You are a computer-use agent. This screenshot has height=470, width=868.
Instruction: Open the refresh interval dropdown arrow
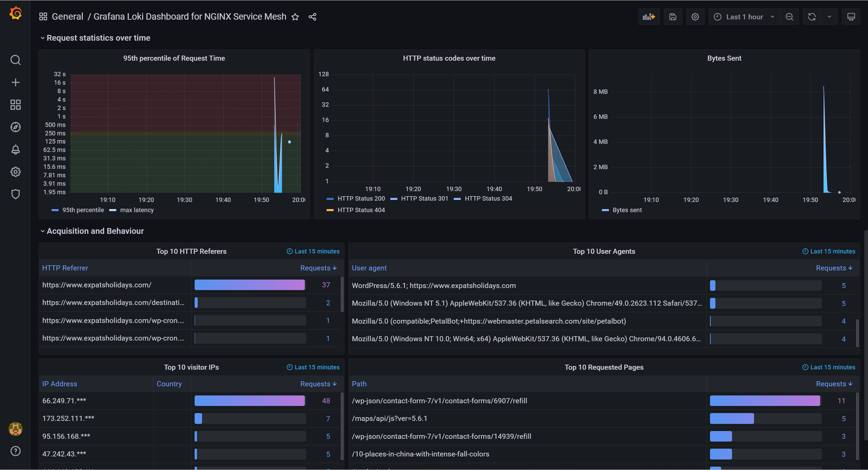[x=829, y=17]
